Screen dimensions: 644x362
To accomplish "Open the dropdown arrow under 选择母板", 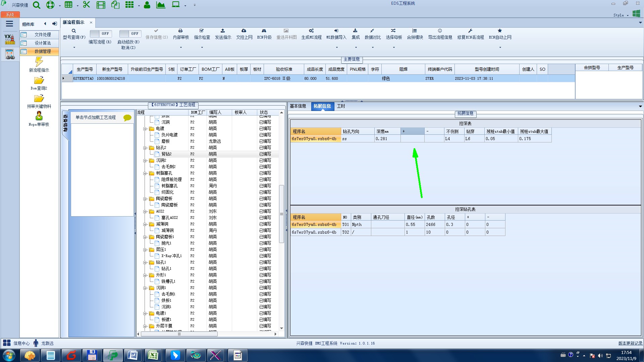I will [x=394, y=48].
